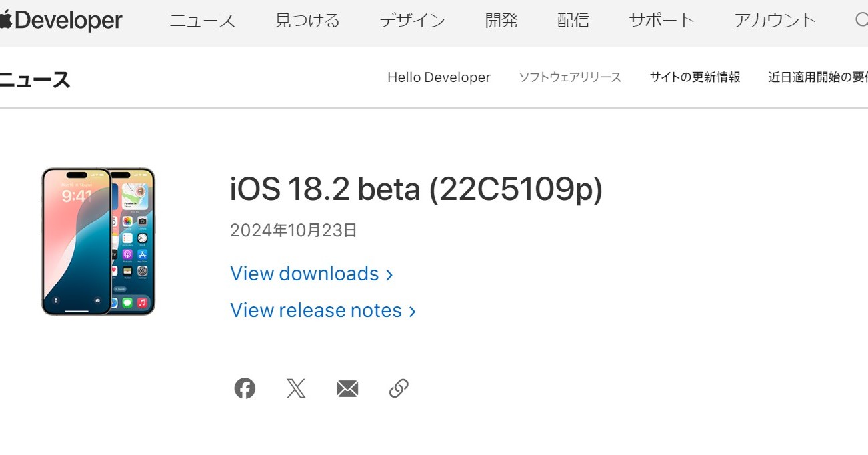Viewport: 868px width, 455px height.
Task: Open the サイトの更新情報 tab
Action: [x=695, y=77]
